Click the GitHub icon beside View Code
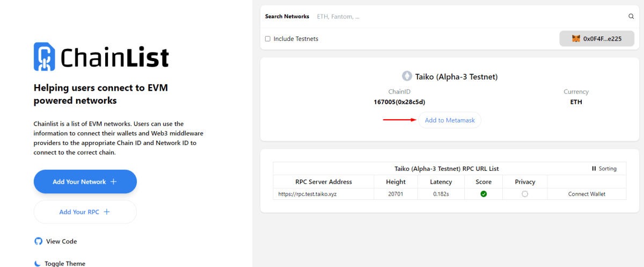 pyautogui.click(x=38, y=241)
